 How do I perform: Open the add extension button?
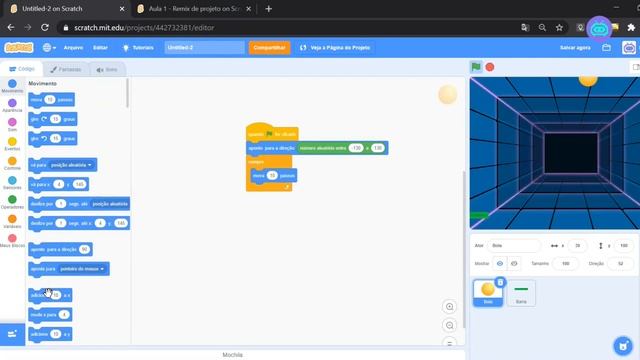click(x=12, y=334)
